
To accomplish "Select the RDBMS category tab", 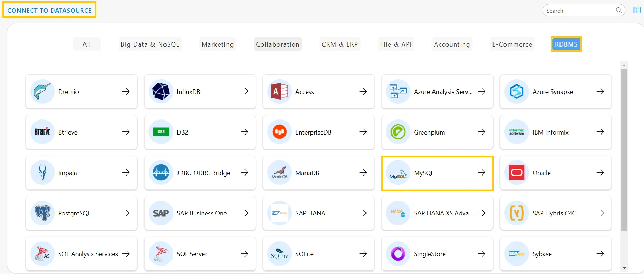I will coord(566,44).
